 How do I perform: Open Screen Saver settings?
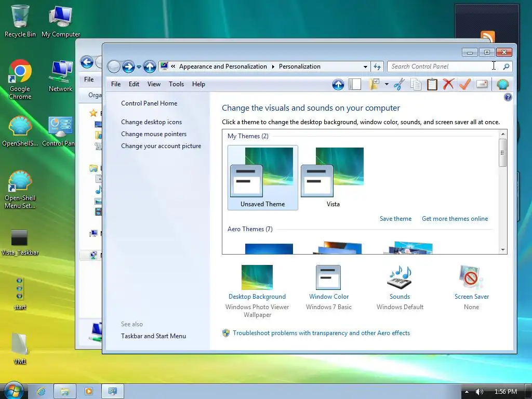pos(471,287)
